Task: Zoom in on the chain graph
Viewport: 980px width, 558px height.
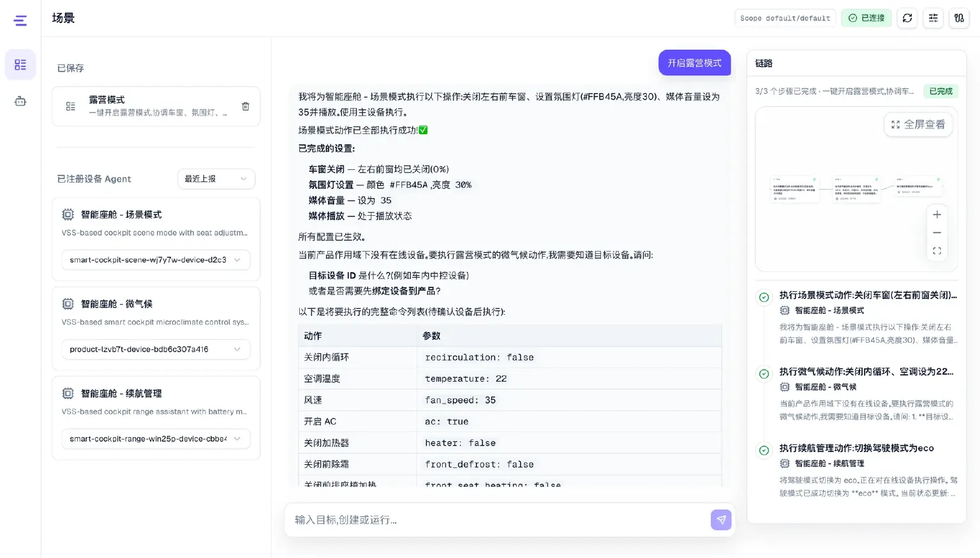Action: [937, 215]
